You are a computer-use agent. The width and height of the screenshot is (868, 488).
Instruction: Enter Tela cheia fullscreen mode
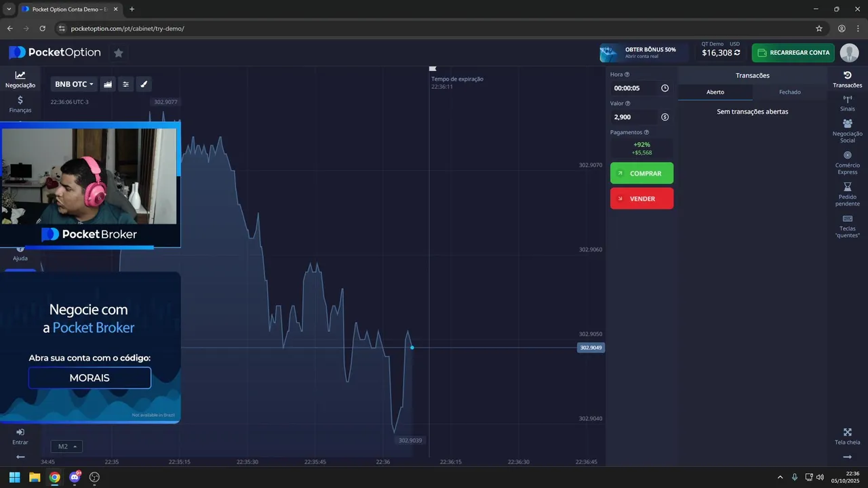848,436
